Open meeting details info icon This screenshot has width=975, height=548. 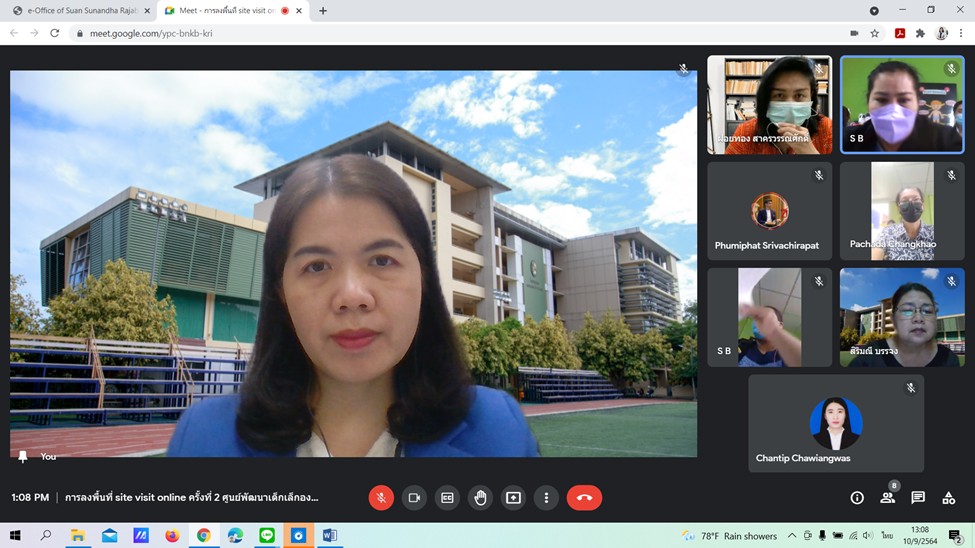tap(857, 497)
